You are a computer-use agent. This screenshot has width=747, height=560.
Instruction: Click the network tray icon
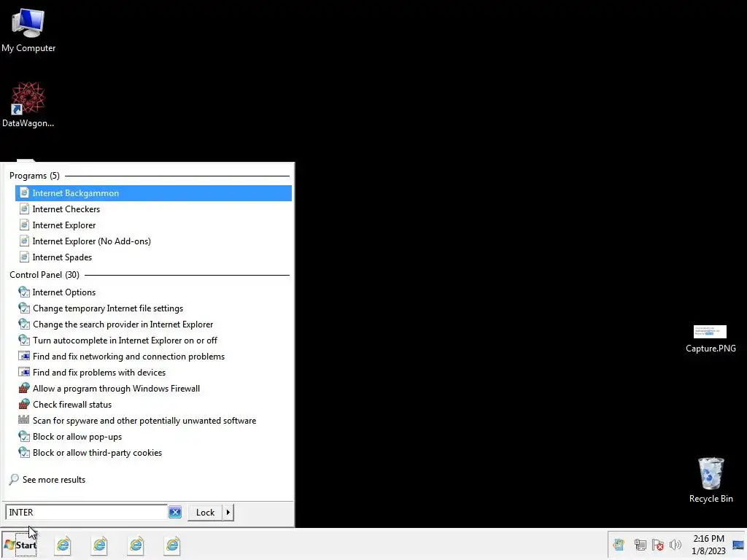(640, 545)
